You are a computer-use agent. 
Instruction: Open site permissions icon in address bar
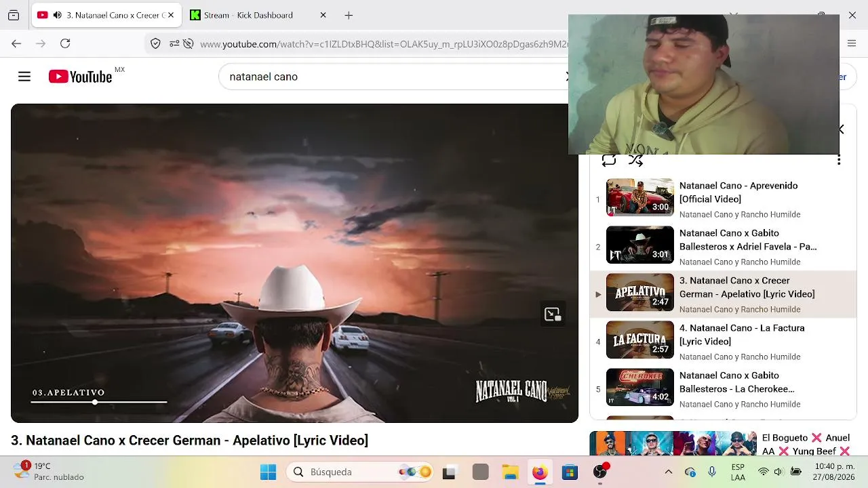[x=174, y=43]
